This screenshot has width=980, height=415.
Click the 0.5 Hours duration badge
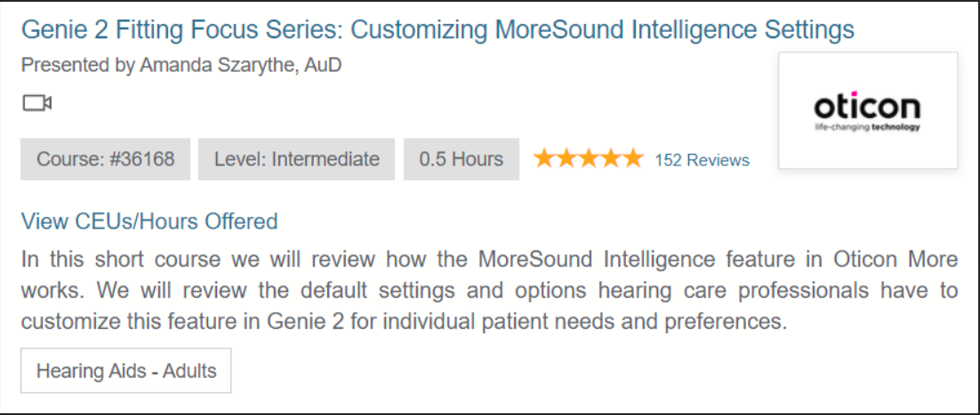tap(462, 159)
